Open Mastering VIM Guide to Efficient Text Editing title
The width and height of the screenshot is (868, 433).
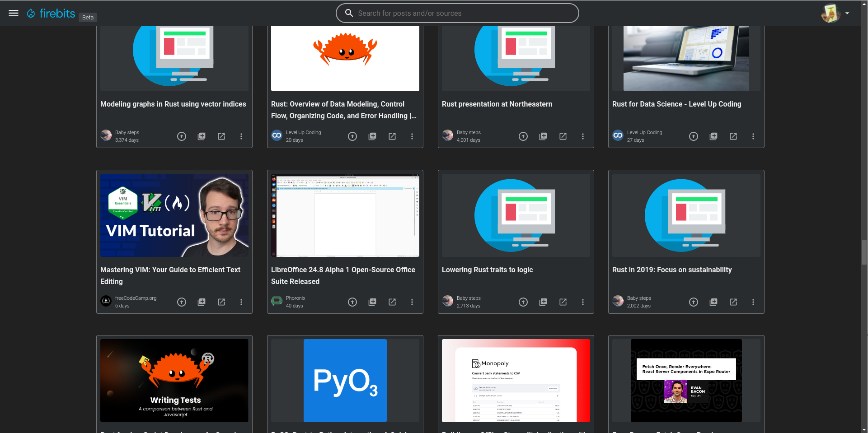tap(170, 275)
